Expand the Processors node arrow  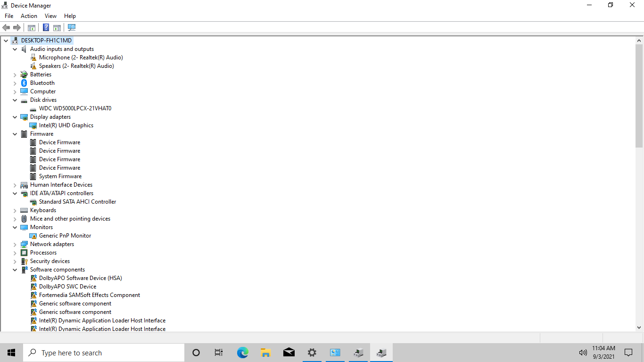click(15, 253)
